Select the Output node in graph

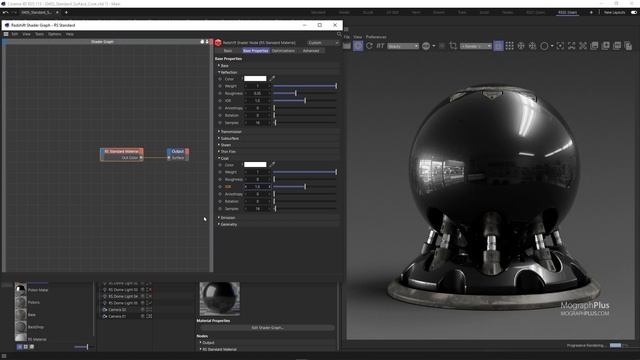[178, 151]
